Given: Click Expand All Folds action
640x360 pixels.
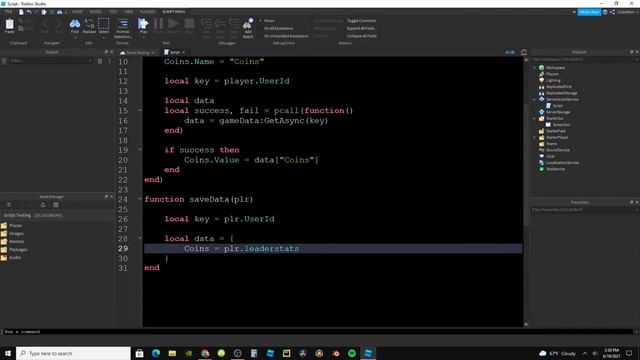Looking at the screenshot, I should point(361,28).
